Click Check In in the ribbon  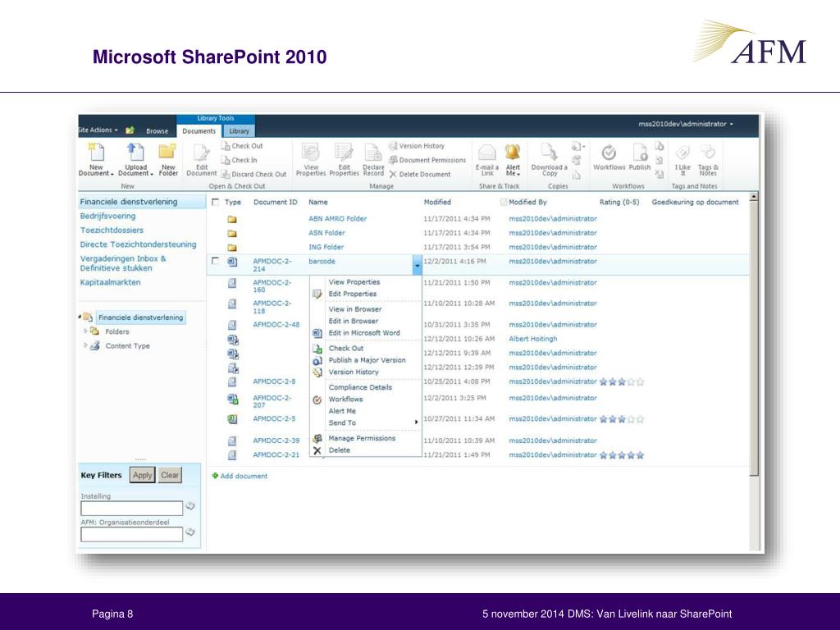pos(239,160)
